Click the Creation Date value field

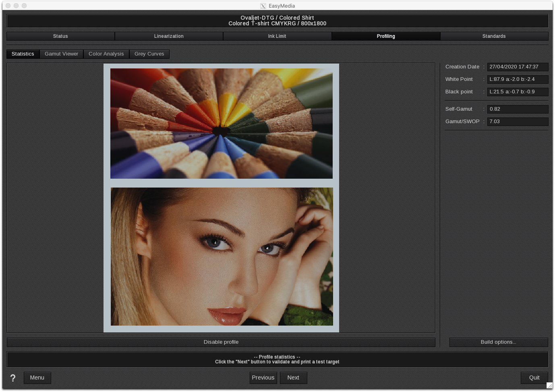tap(517, 67)
